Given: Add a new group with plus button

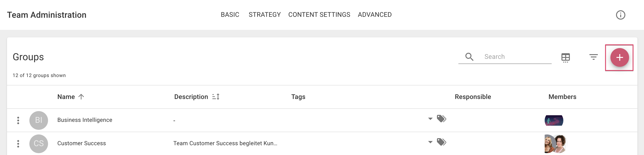Looking at the screenshot, I should tap(619, 58).
